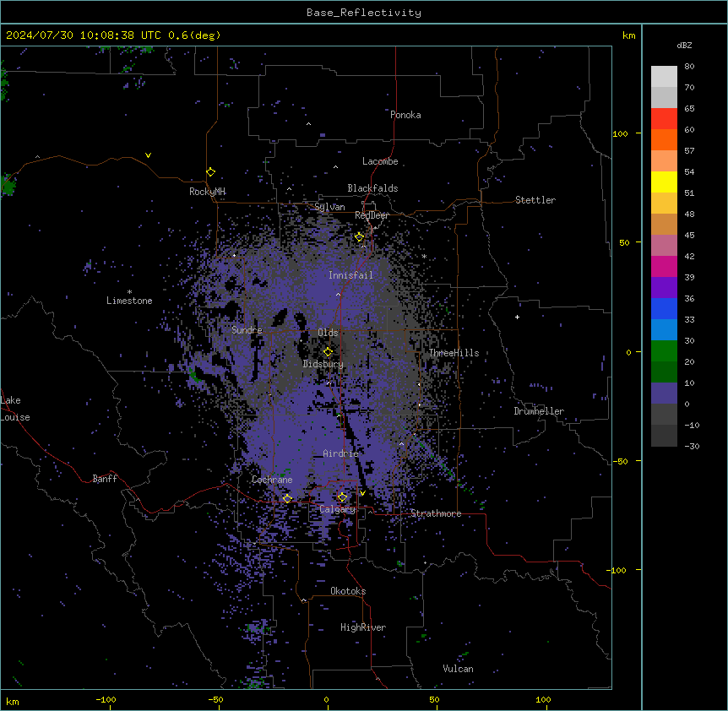This screenshot has width=728, height=711.
Task: Click the yellow diamond marker above Innisfail near RedDeer
Action: point(360,237)
